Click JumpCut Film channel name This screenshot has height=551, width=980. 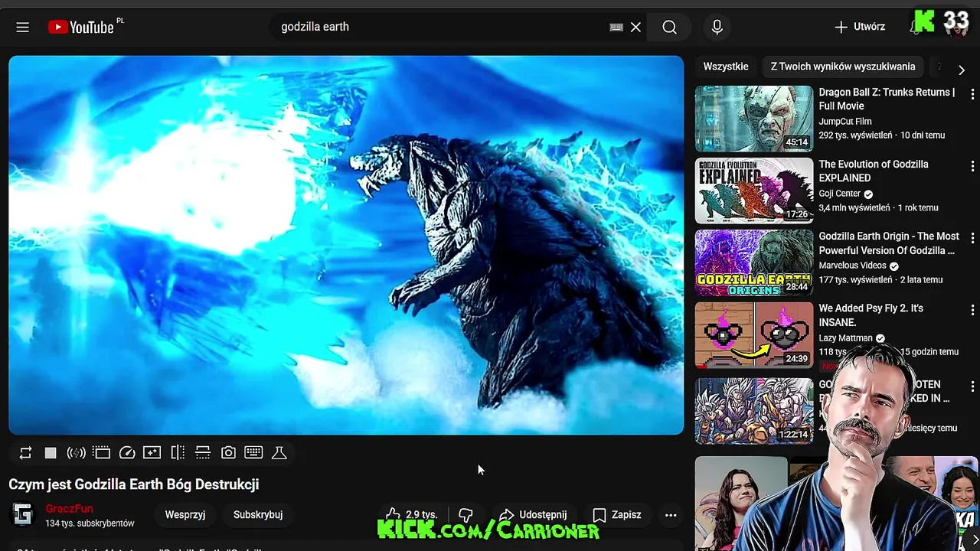click(x=845, y=122)
